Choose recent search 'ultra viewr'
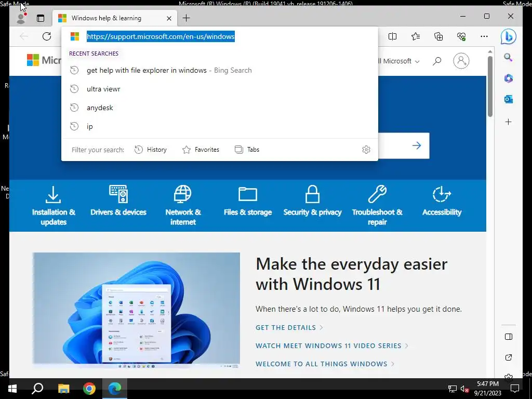Screen dimensions: 532x399 [x=220, y=89]
